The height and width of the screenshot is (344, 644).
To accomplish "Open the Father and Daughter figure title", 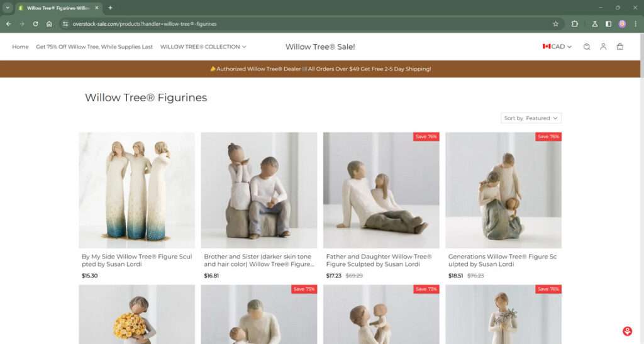I will (x=379, y=260).
